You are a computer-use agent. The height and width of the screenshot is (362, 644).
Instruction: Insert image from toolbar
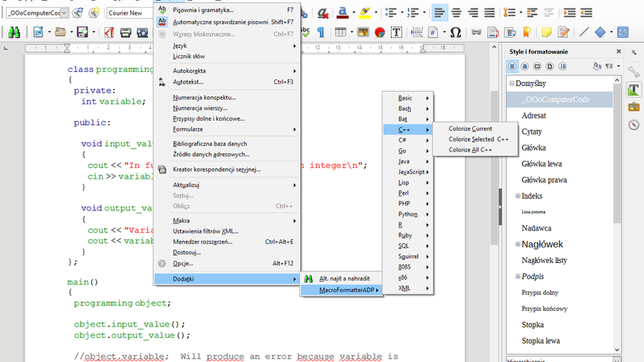(x=363, y=32)
